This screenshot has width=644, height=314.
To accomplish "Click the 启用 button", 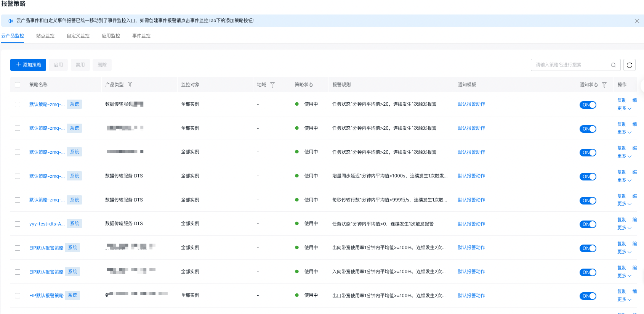I will pos(58,65).
